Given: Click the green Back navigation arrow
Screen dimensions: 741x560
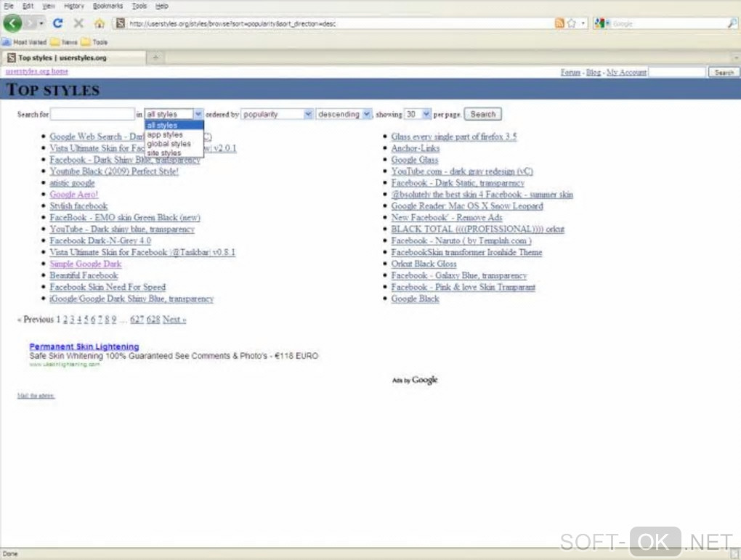Looking at the screenshot, I should pos(13,23).
